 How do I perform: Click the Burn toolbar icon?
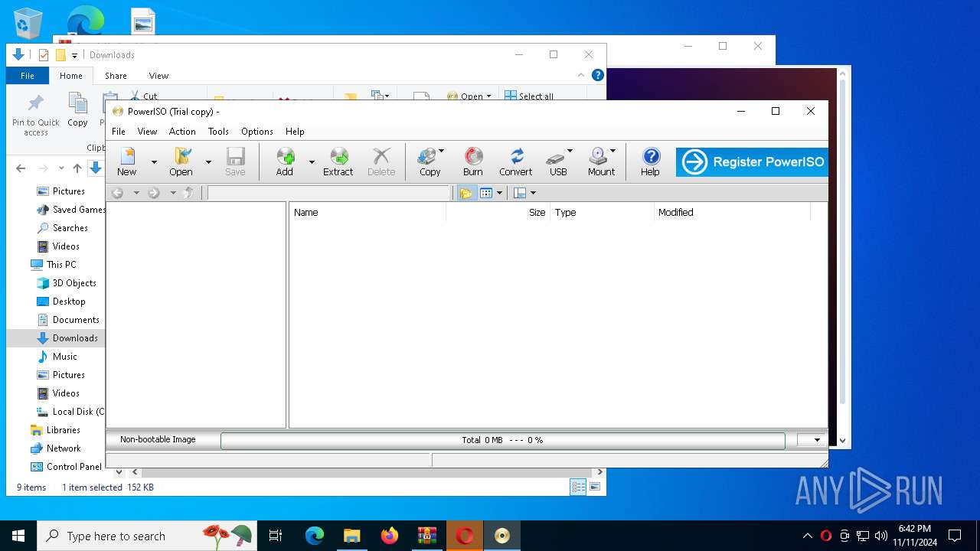click(x=473, y=161)
